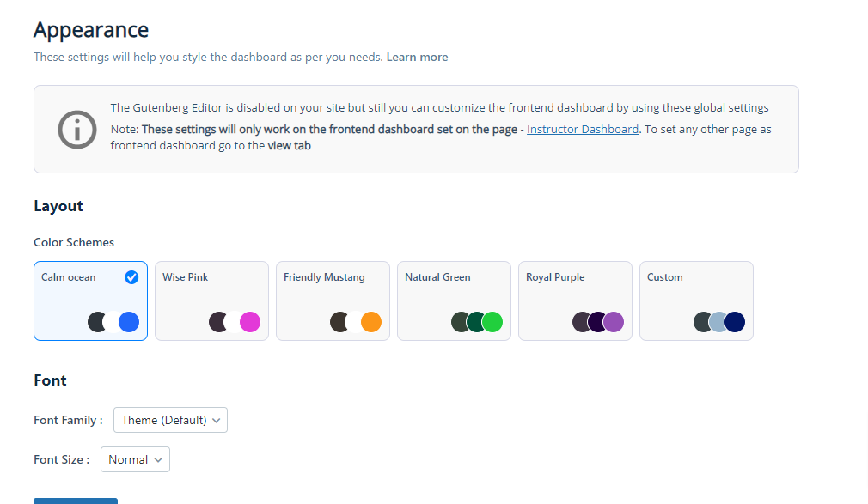Click the Font Size dropdown chevron arrow
The height and width of the screenshot is (504, 868).
[158, 459]
